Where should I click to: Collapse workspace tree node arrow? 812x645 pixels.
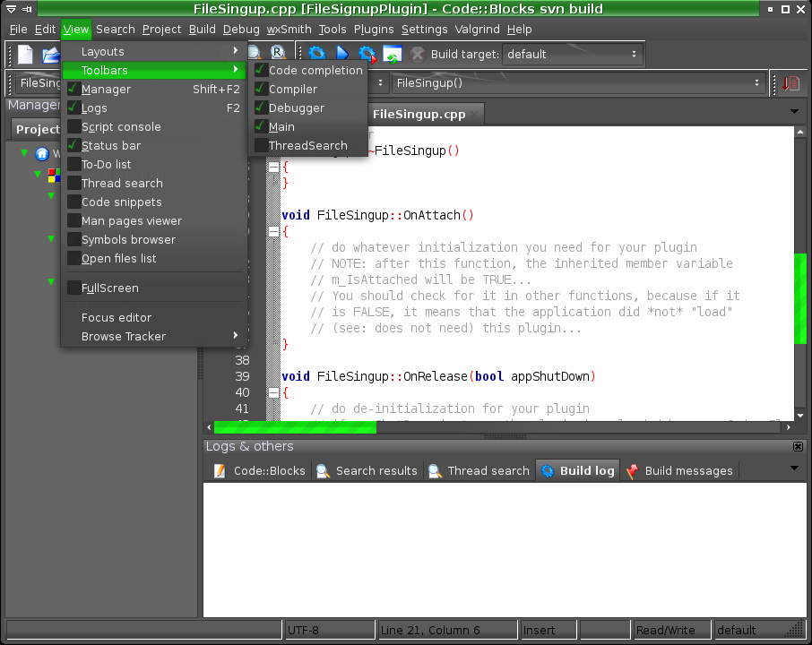[24, 153]
